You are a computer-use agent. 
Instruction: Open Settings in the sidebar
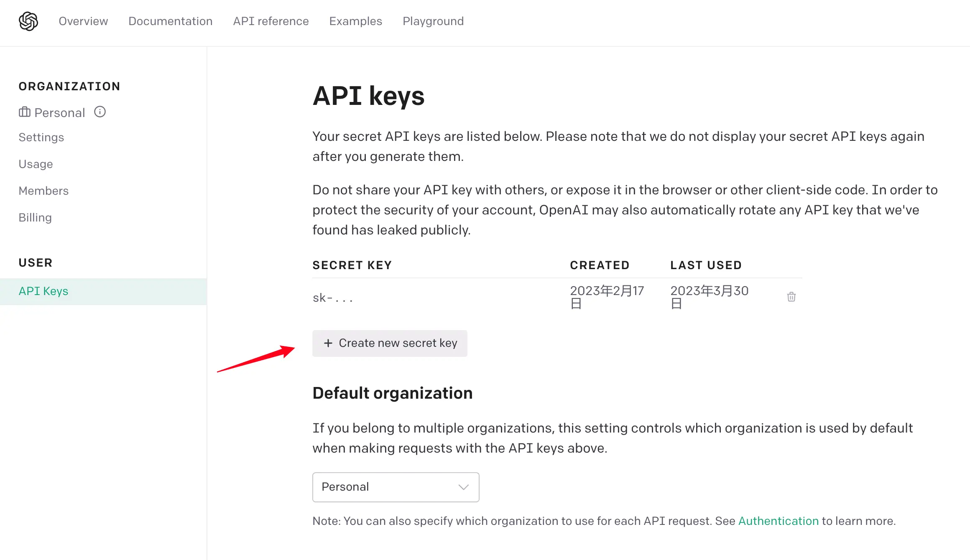41,137
